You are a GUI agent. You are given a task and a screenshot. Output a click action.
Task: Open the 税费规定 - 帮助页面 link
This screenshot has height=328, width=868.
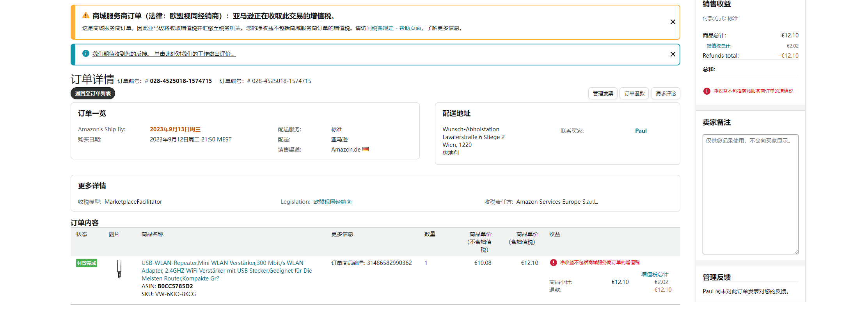pos(396,28)
